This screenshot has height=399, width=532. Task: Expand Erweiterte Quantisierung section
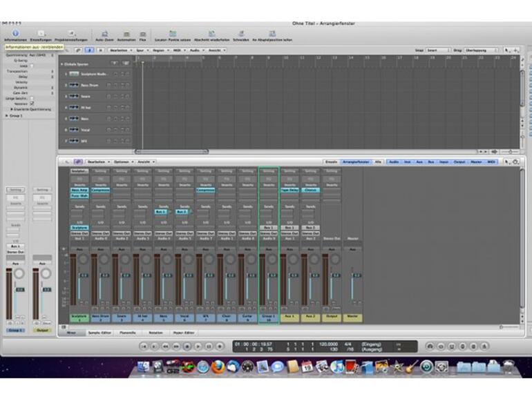[12, 109]
